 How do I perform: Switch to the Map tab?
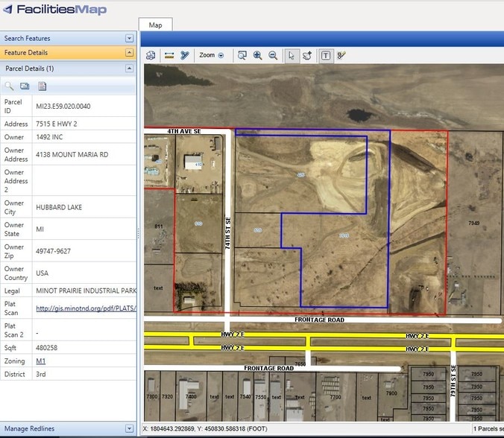tap(155, 25)
